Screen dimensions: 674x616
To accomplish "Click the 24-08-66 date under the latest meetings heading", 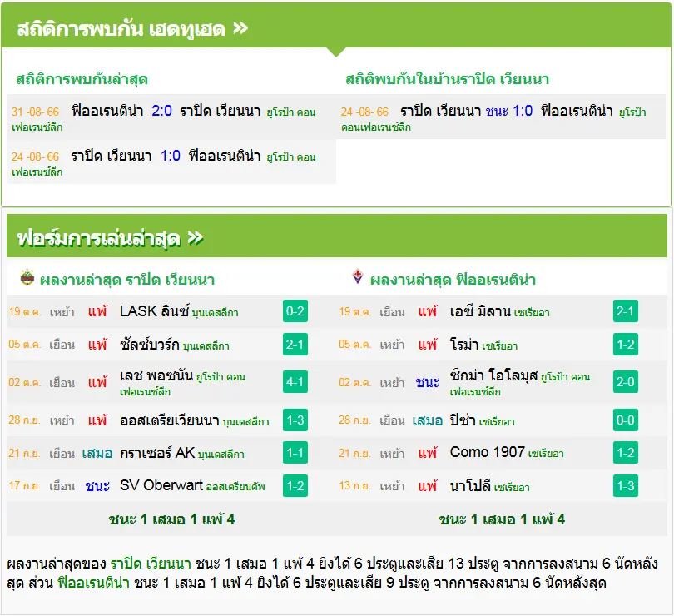I will click(x=35, y=156).
